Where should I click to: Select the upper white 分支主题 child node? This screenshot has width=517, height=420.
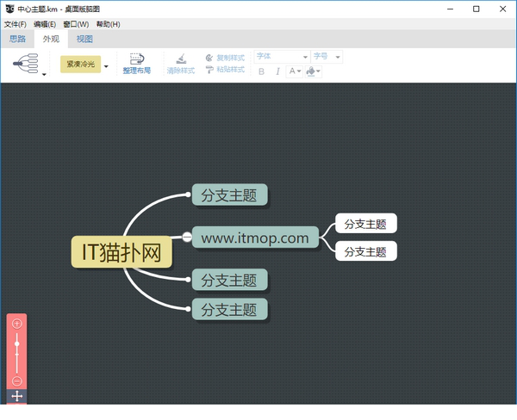pyautogui.click(x=366, y=224)
